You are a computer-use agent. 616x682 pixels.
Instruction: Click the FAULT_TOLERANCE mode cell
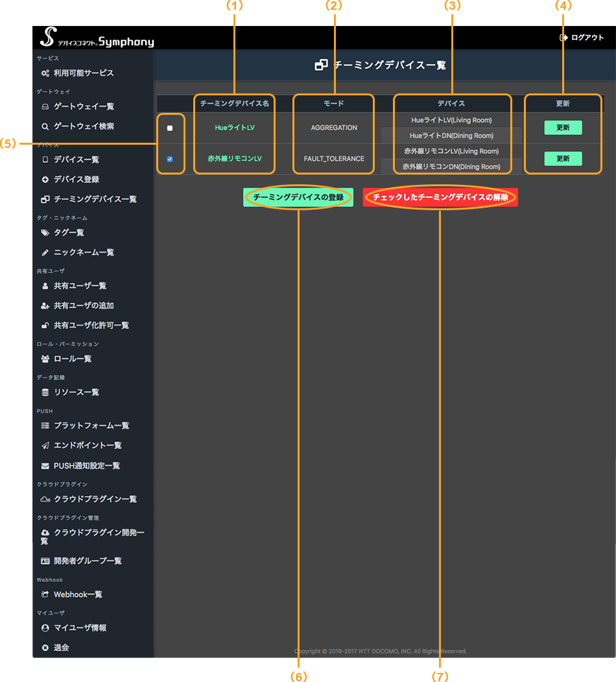(x=334, y=159)
